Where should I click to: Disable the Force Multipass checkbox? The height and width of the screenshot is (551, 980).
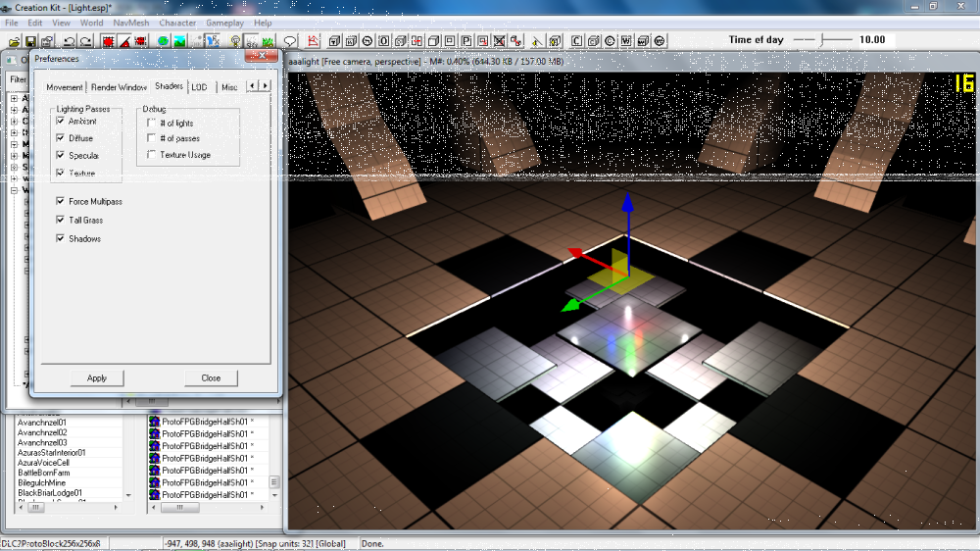point(60,201)
